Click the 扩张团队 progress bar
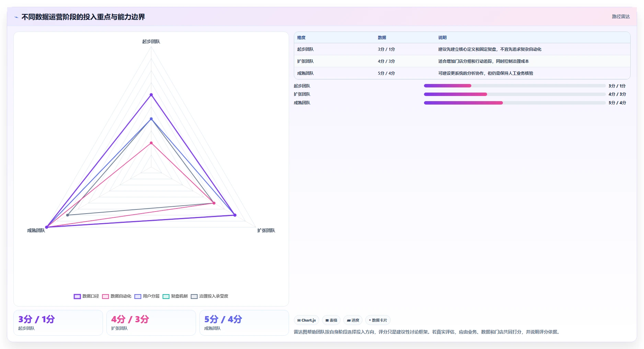The height and width of the screenshot is (349, 644). coord(515,94)
